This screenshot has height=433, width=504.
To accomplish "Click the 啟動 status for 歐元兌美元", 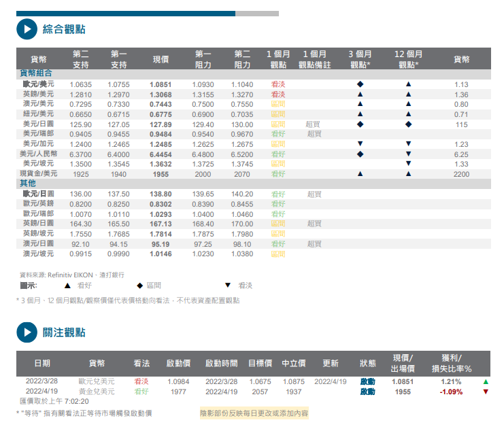I will point(367,382).
